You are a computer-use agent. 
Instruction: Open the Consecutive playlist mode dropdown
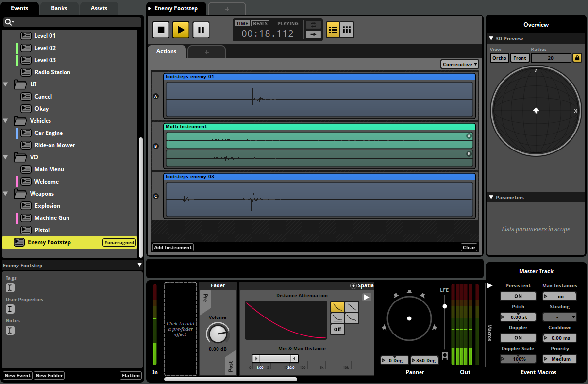click(460, 64)
